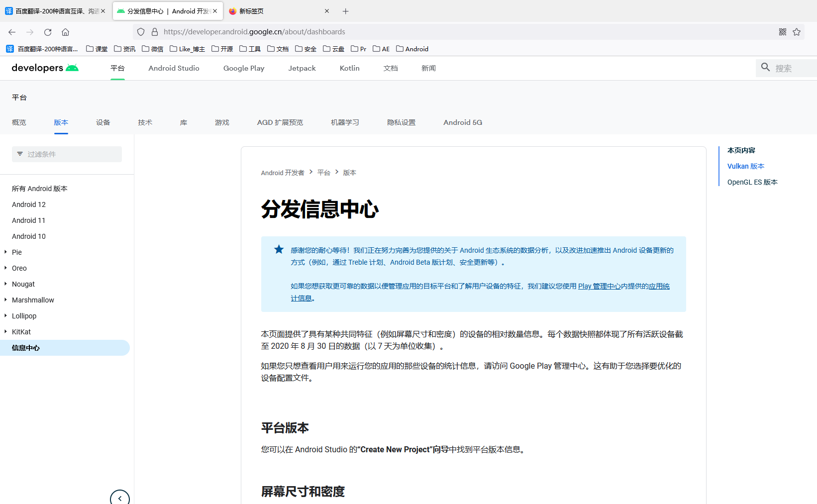
Task: Open the 文档 bookmark folder
Action: tap(278, 49)
